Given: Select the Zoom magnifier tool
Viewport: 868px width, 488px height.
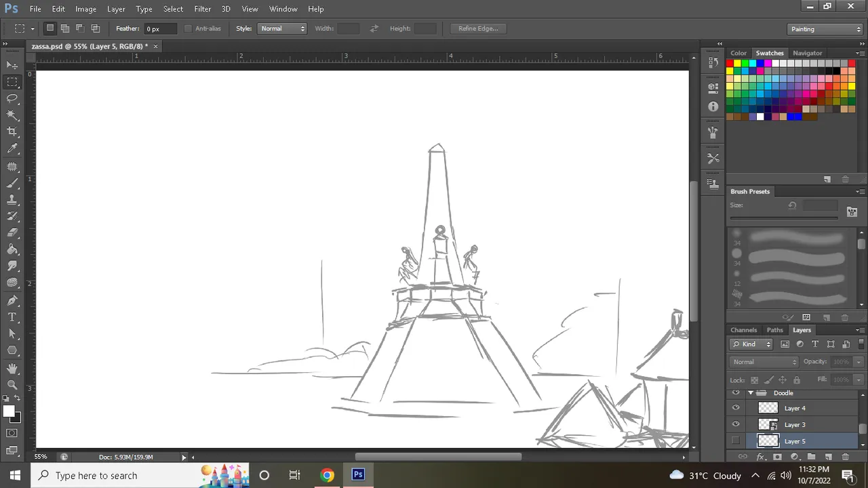Looking at the screenshot, I should (x=12, y=384).
